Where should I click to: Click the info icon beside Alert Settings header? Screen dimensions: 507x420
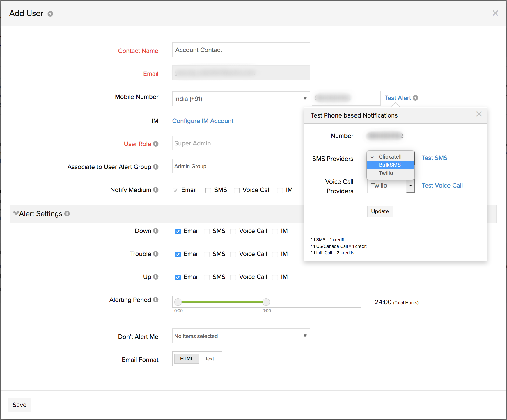pos(67,214)
